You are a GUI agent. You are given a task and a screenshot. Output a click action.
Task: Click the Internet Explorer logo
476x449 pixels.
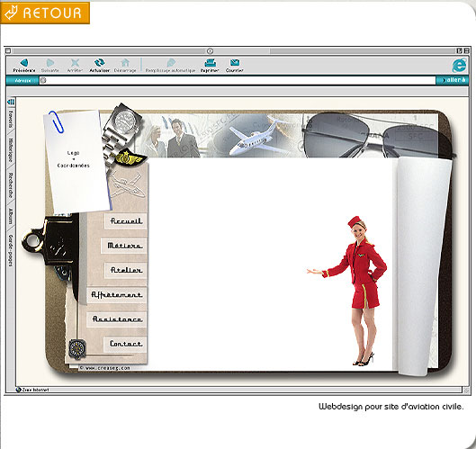459,66
